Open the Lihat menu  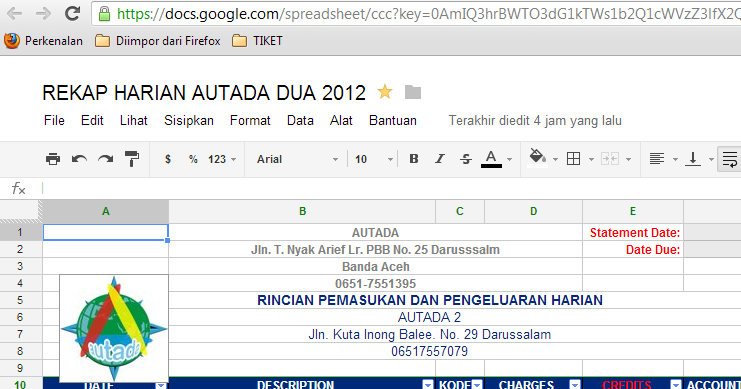pyautogui.click(x=134, y=121)
